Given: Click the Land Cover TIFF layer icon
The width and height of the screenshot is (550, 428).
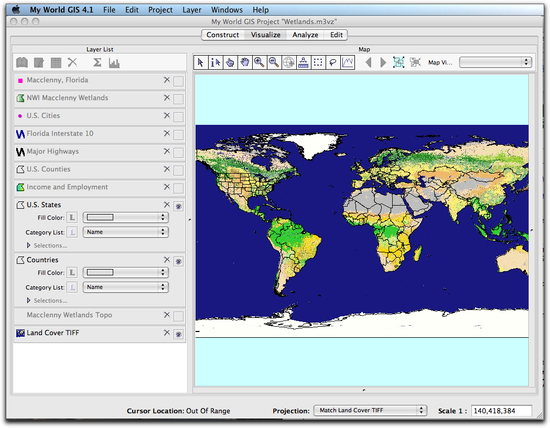Looking at the screenshot, I should (20, 333).
